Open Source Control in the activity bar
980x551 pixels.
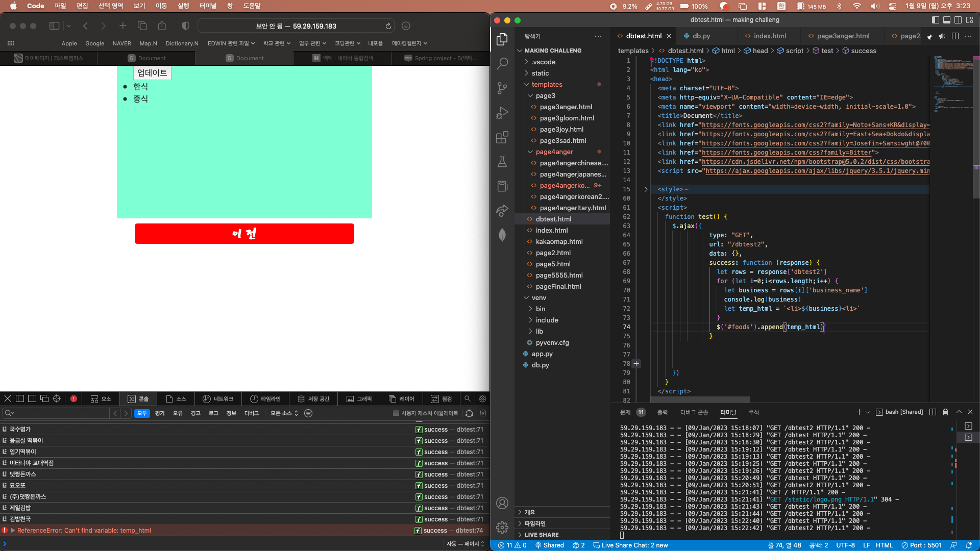point(502,88)
